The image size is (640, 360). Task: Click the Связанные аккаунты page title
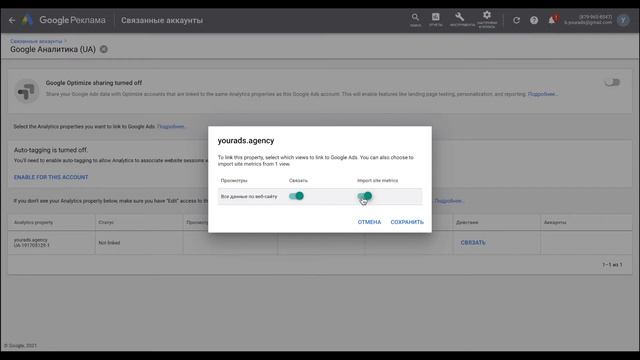(x=162, y=20)
